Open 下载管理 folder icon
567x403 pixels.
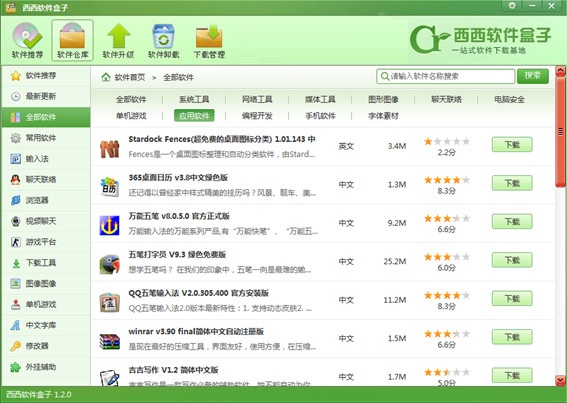point(209,40)
